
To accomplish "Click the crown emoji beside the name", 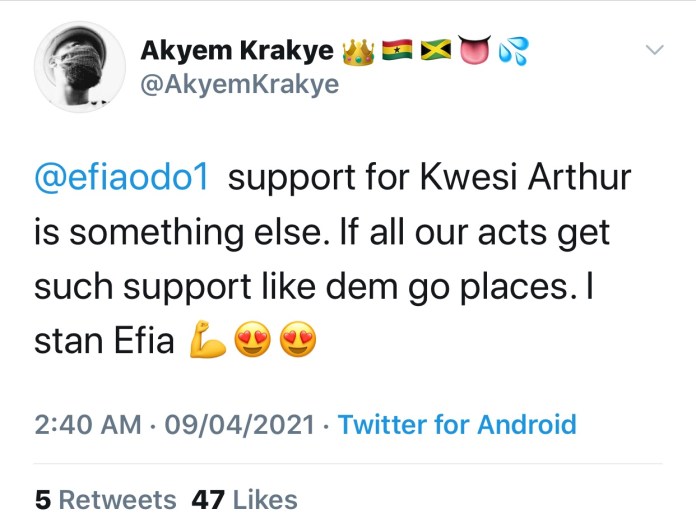I will [x=356, y=50].
